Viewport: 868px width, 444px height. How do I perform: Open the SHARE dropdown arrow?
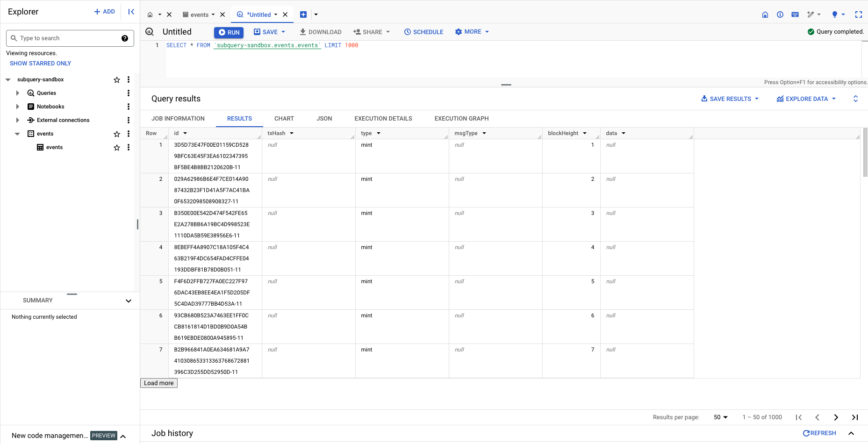click(x=388, y=32)
